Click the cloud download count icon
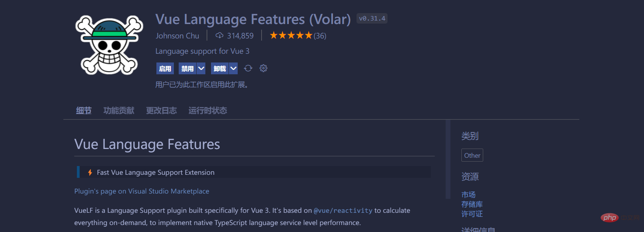The height and width of the screenshot is (232, 644). (219, 35)
